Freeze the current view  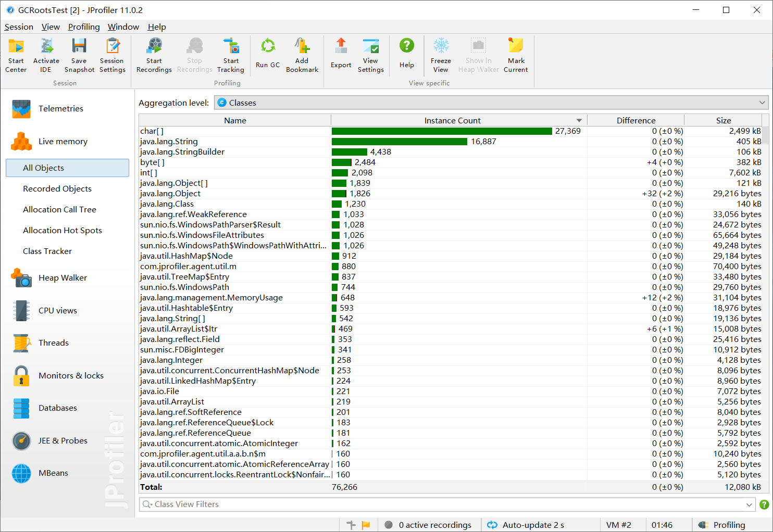(x=441, y=55)
